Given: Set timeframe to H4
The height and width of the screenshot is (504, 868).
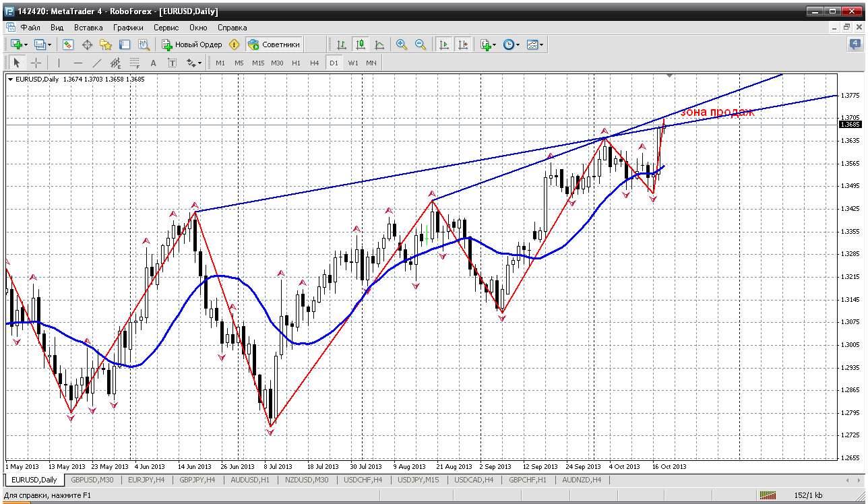Looking at the screenshot, I should pyautogui.click(x=315, y=63).
